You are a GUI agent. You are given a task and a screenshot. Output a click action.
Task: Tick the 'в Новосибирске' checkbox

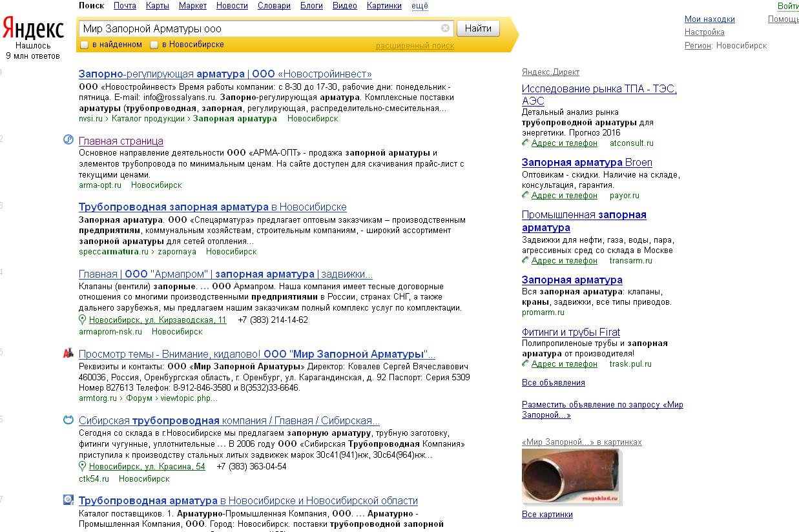click(154, 45)
